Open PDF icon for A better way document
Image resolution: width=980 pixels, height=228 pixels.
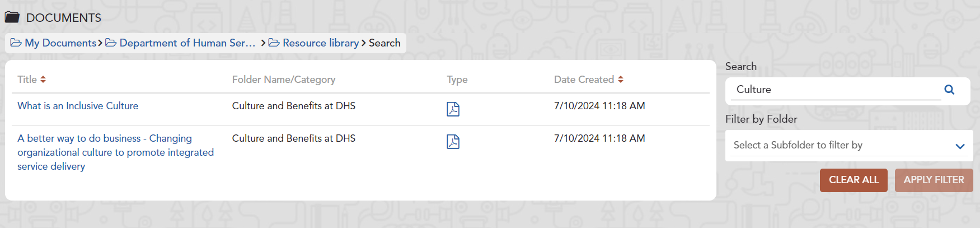tap(453, 142)
